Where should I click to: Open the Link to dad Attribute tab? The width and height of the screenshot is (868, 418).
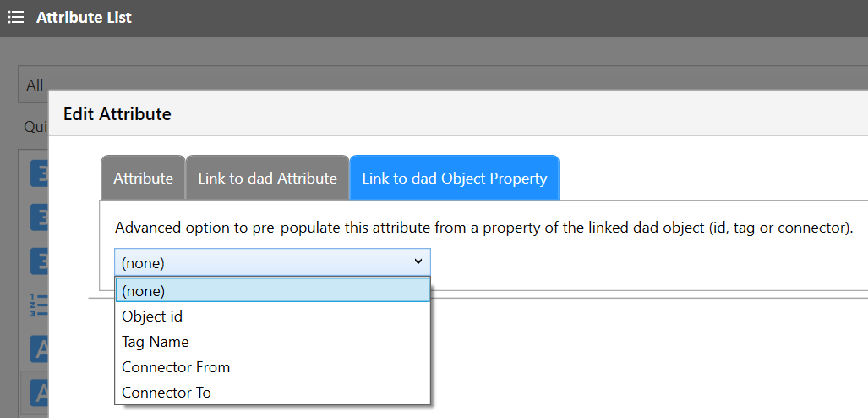point(267,178)
